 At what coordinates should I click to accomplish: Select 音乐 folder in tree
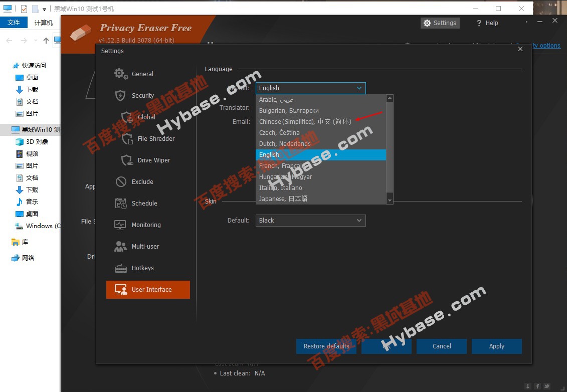27,202
